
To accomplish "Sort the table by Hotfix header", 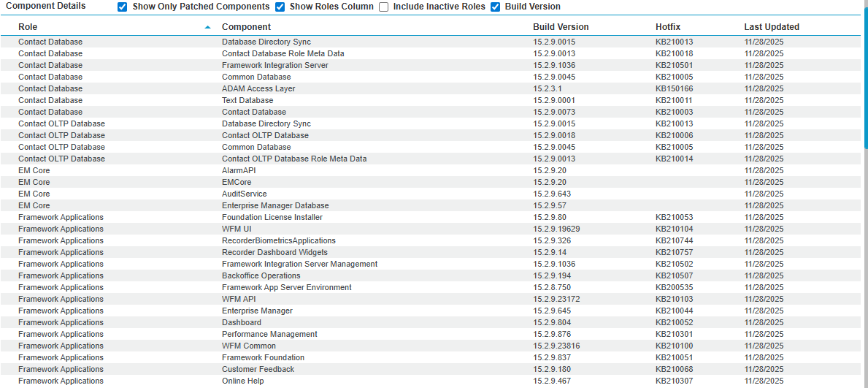I will pyautogui.click(x=668, y=27).
